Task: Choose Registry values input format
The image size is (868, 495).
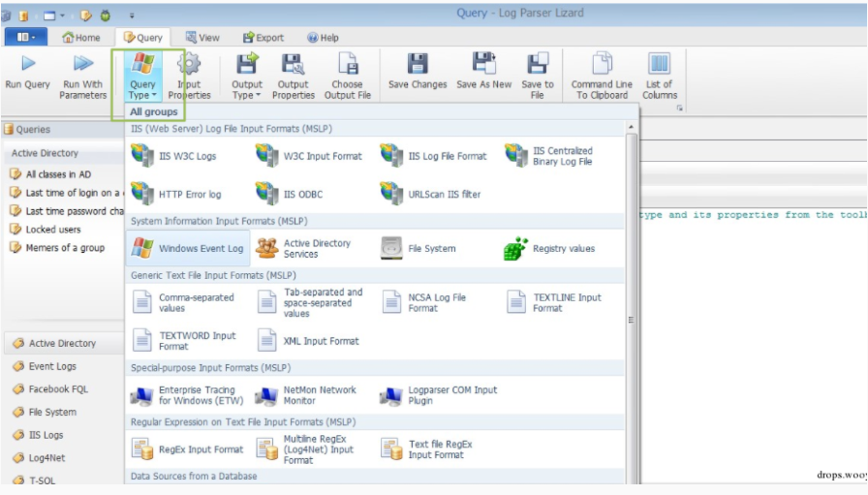Action: (561, 248)
